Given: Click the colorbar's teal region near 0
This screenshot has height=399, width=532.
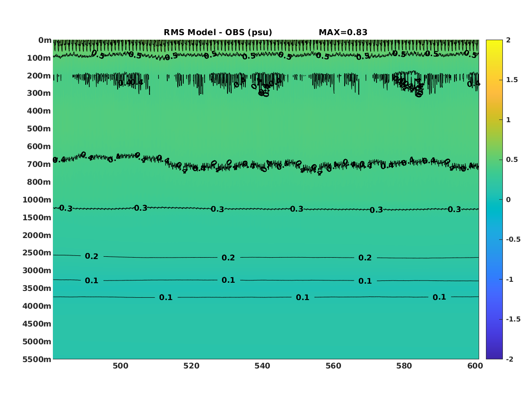Looking at the screenshot, I should click(494, 200).
